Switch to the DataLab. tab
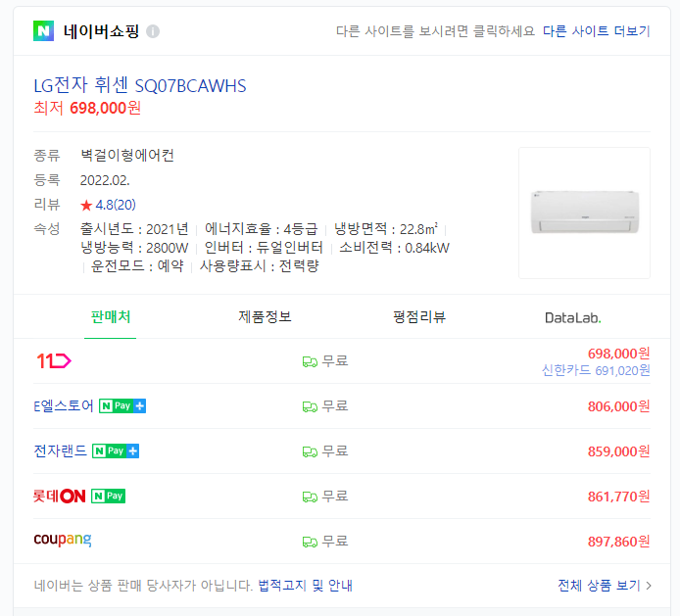The image size is (680, 616). click(x=573, y=317)
